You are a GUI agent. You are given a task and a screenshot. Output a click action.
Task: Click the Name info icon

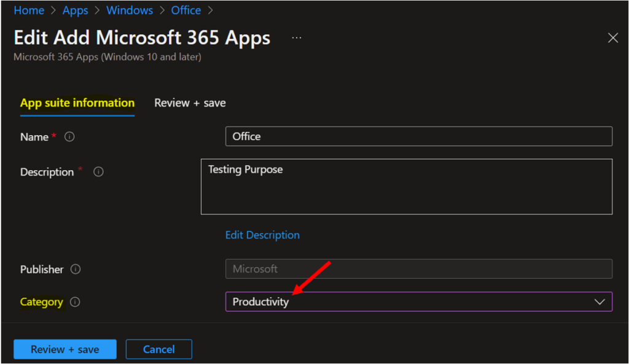coord(69,137)
